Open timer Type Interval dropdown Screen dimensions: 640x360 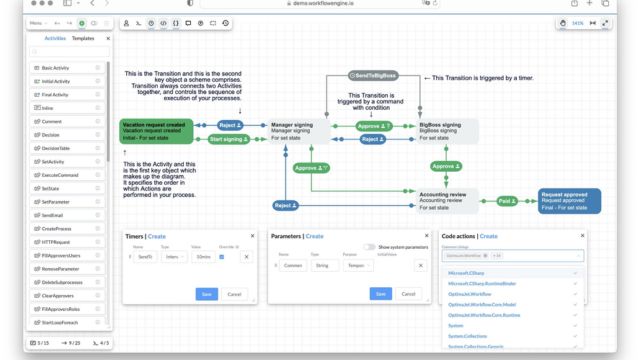coord(175,257)
